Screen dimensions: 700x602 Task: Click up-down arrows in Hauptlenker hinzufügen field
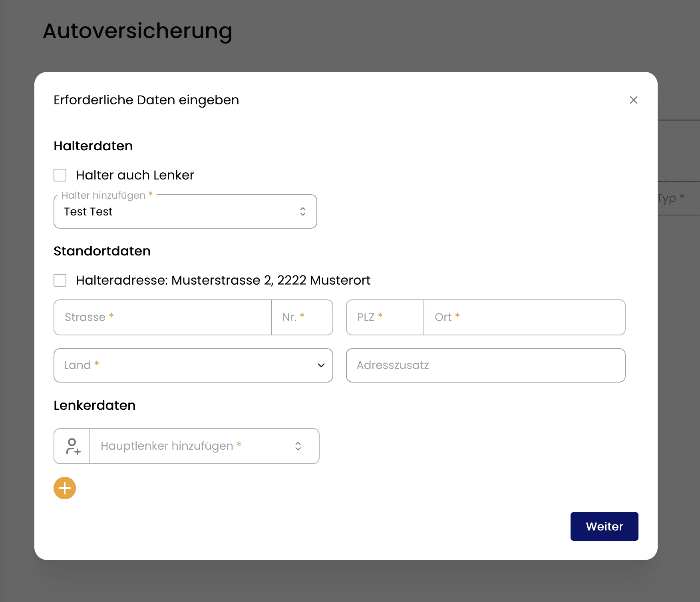pyautogui.click(x=298, y=446)
